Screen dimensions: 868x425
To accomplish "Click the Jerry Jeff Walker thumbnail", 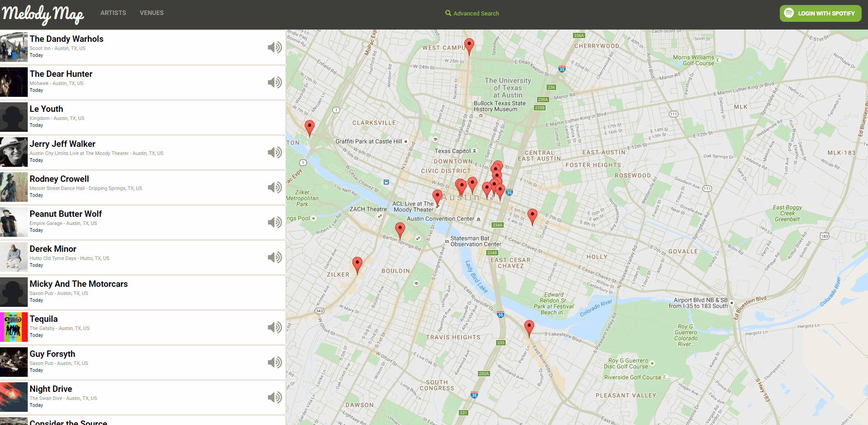I will point(14,152).
